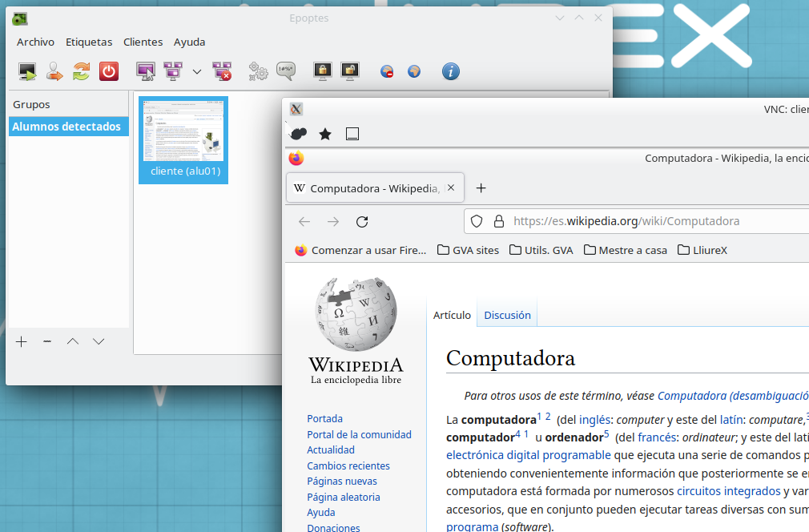Image resolution: width=809 pixels, height=532 pixels.
Task: Expand the broadcast mode dropdown arrow
Action: coord(197,72)
